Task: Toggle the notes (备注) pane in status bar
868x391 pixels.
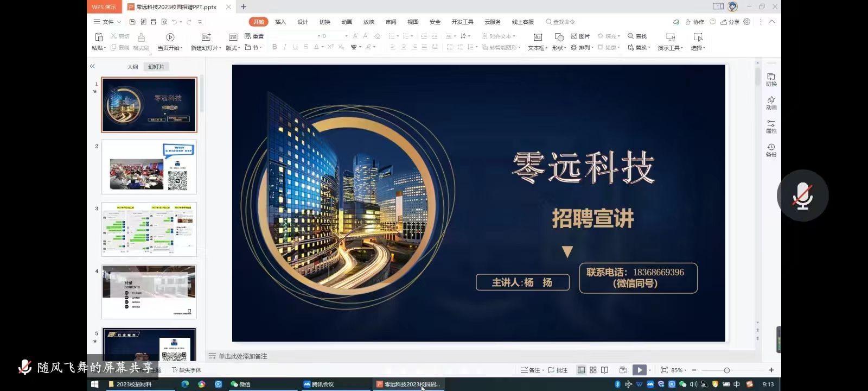Action: (x=530, y=370)
